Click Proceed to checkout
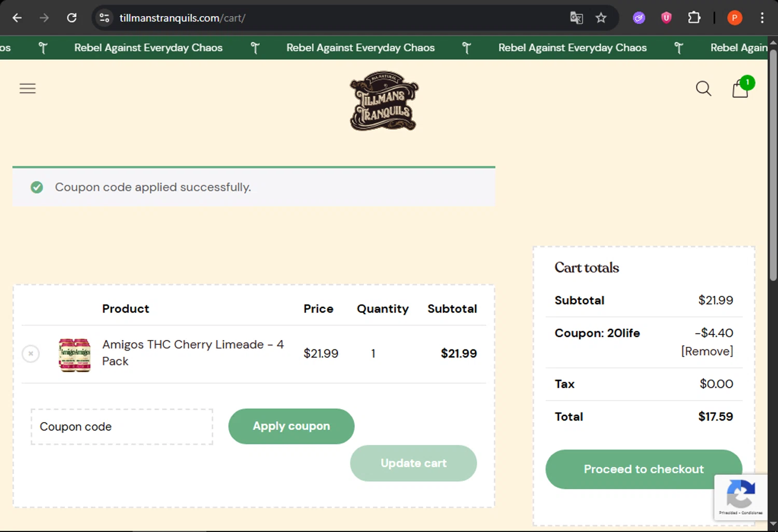Image resolution: width=778 pixels, height=532 pixels. 644,469
